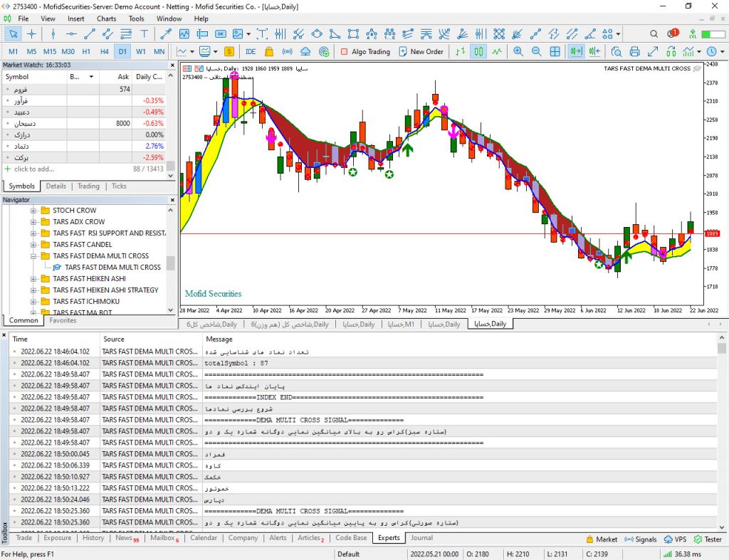
Task: Toggle candlestick chart display mode
Action: pyautogui.click(x=478, y=51)
